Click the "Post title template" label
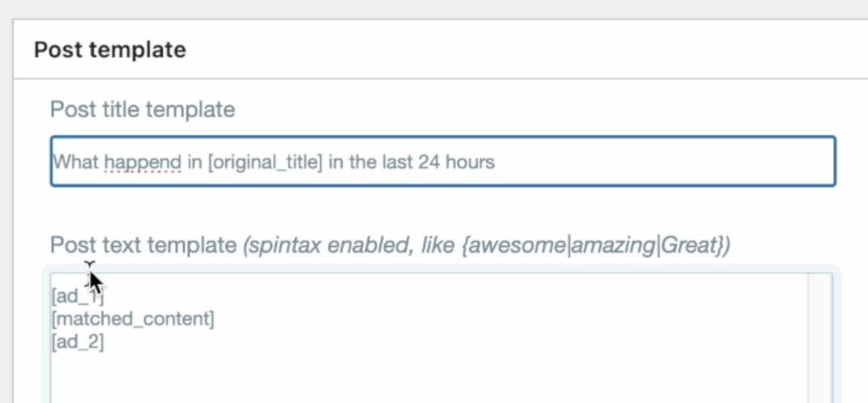The height and width of the screenshot is (403, 868). pos(143,109)
